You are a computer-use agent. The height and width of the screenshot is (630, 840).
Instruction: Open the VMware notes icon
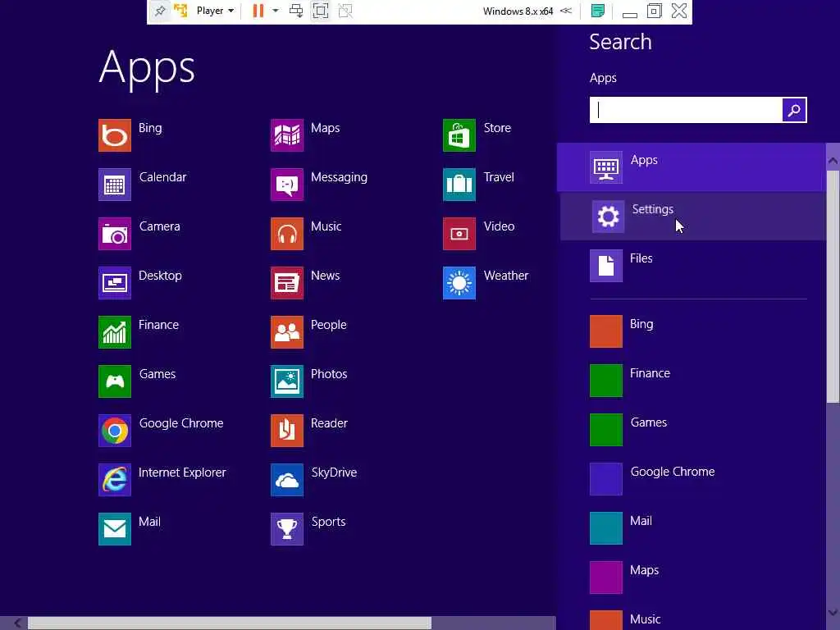point(597,11)
